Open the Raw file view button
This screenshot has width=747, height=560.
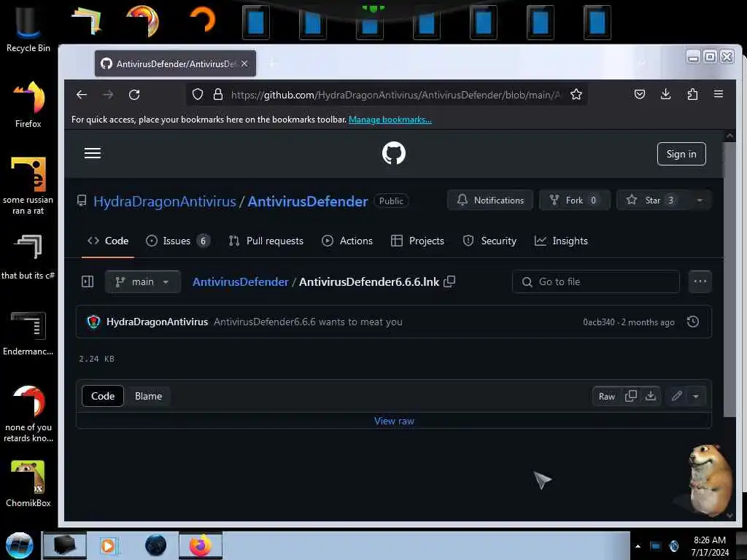(x=606, y=396)
